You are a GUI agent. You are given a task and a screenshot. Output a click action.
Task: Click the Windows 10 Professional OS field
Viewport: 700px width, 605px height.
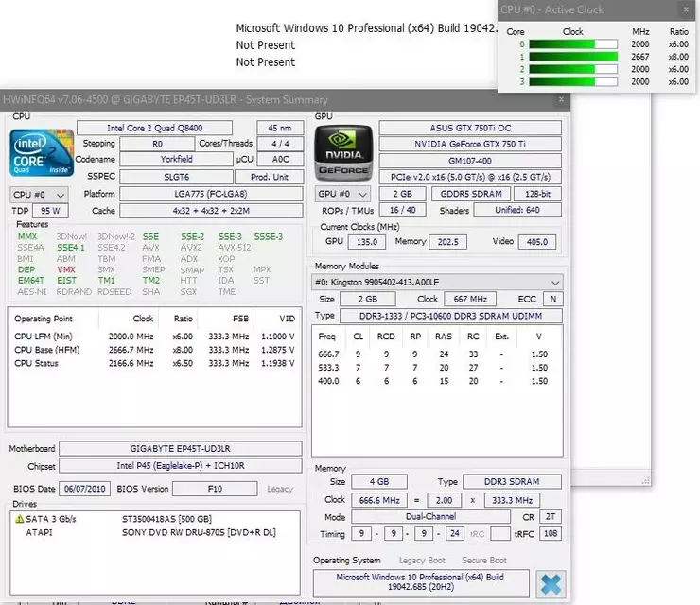click(421, 582)
